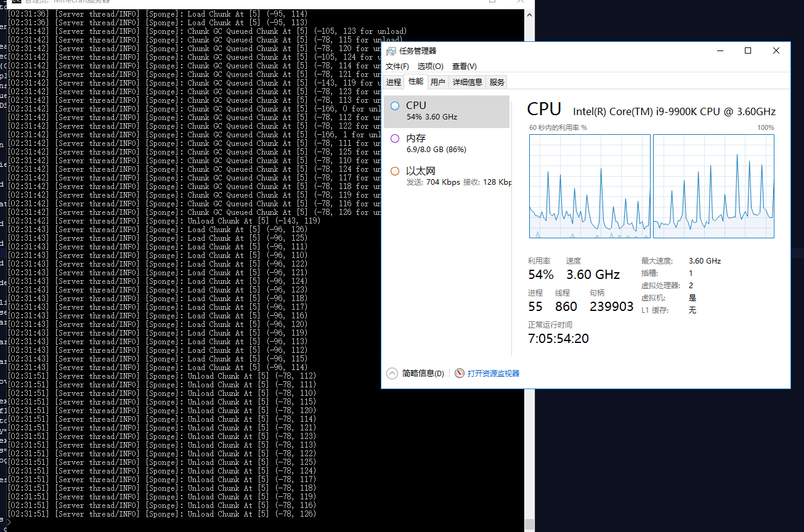
Task: Switch to the 进程 tab
Action: (x=394, y=81)
